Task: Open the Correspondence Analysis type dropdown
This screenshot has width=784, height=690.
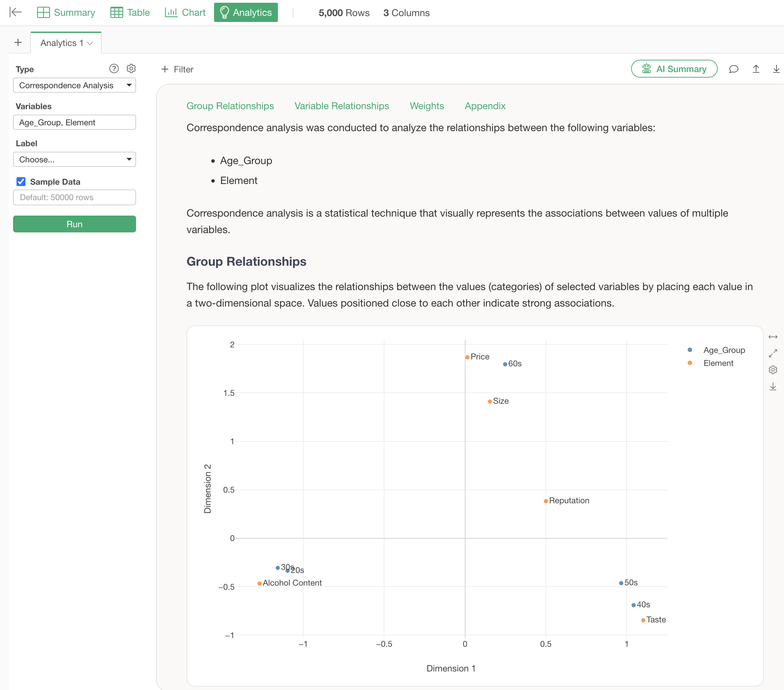Action: point(75,85)
